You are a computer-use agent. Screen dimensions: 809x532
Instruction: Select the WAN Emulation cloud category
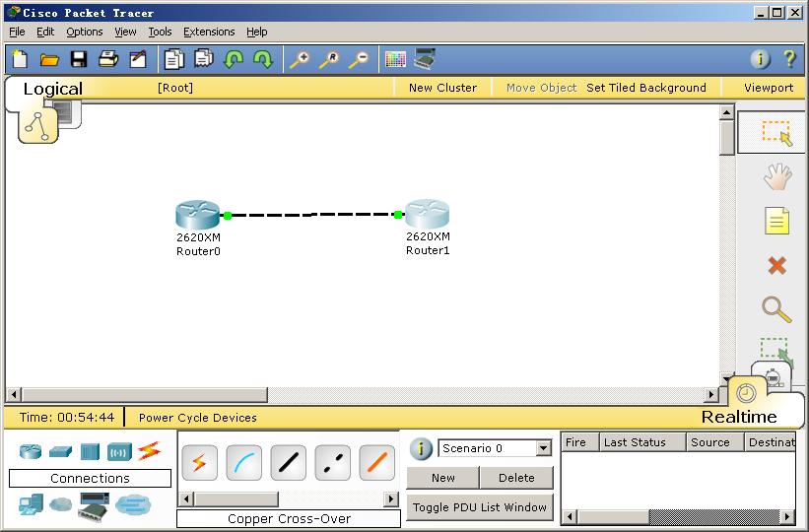[61, 504]
